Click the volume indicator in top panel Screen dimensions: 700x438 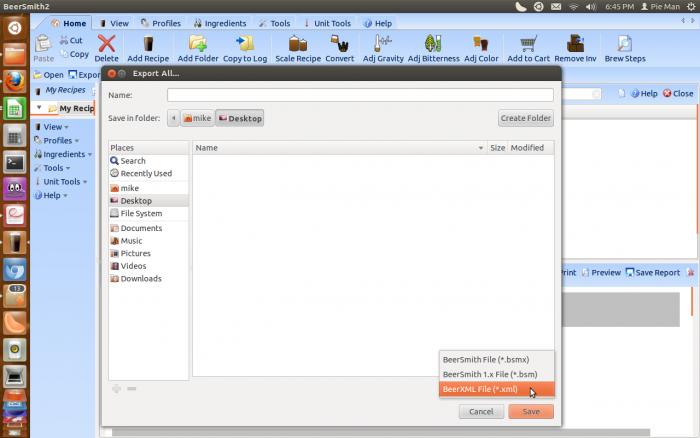[x=591, y=6]
